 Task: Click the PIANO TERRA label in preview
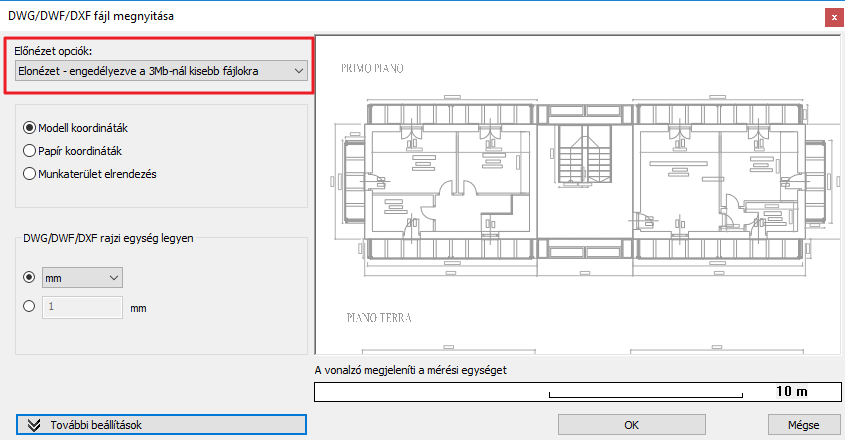point(379,318)
